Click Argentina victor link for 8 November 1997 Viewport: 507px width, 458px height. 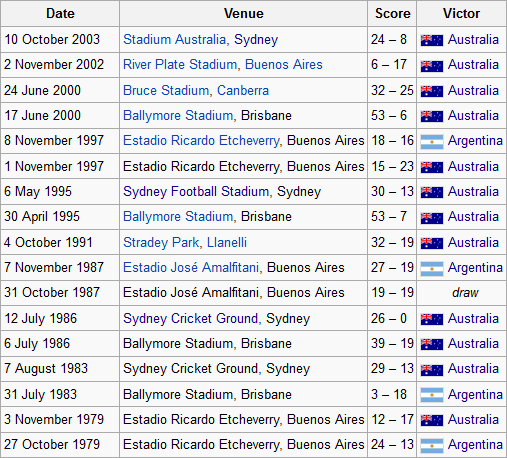click(x=475, y=141)
